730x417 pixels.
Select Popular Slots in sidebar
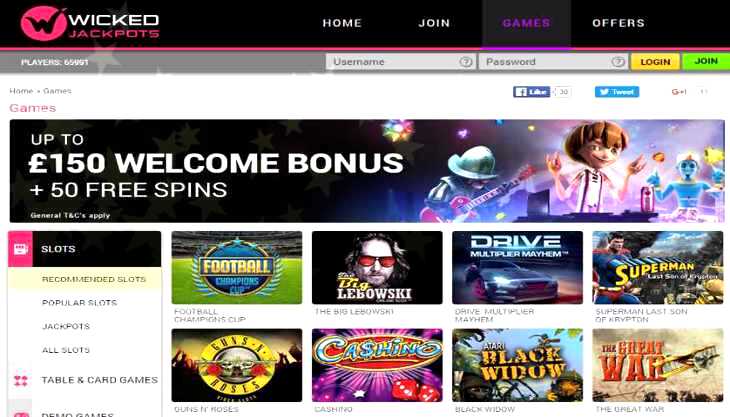point(80,303)
